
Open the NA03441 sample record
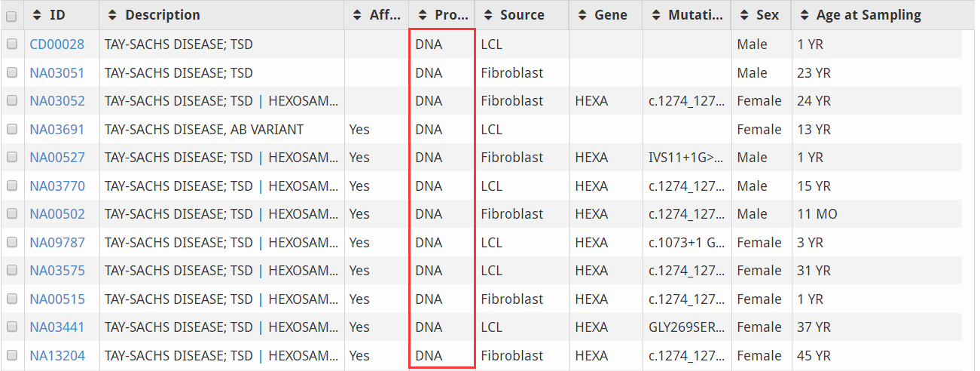[57, 327]
